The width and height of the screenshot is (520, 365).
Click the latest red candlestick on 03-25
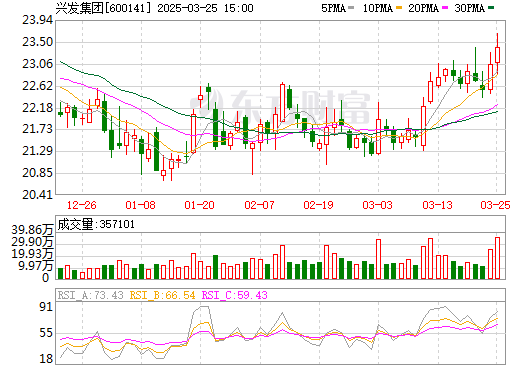point(498,55)
